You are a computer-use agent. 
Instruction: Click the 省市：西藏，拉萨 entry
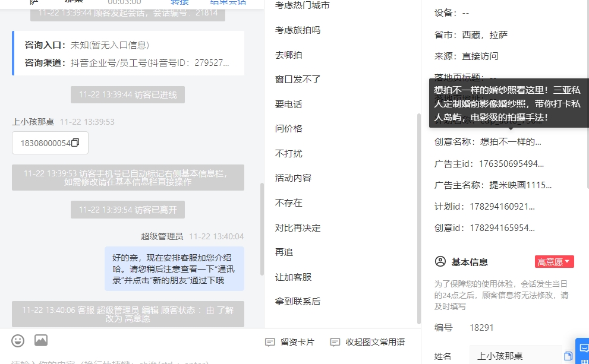[x=471, y=35]
